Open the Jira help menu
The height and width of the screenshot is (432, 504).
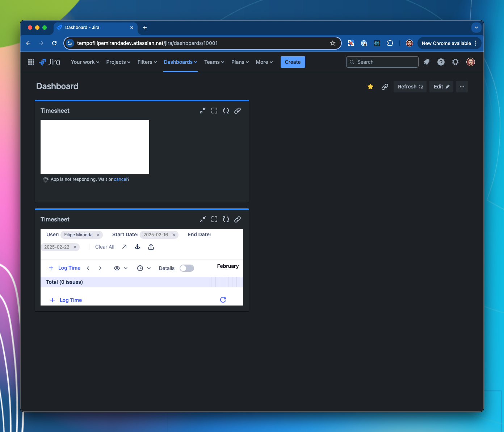[441, 62]
